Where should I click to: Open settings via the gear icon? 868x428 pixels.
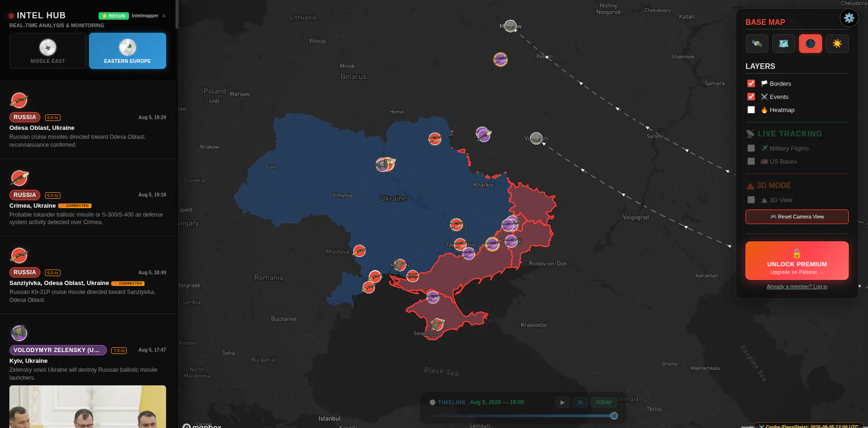[849, 18]
